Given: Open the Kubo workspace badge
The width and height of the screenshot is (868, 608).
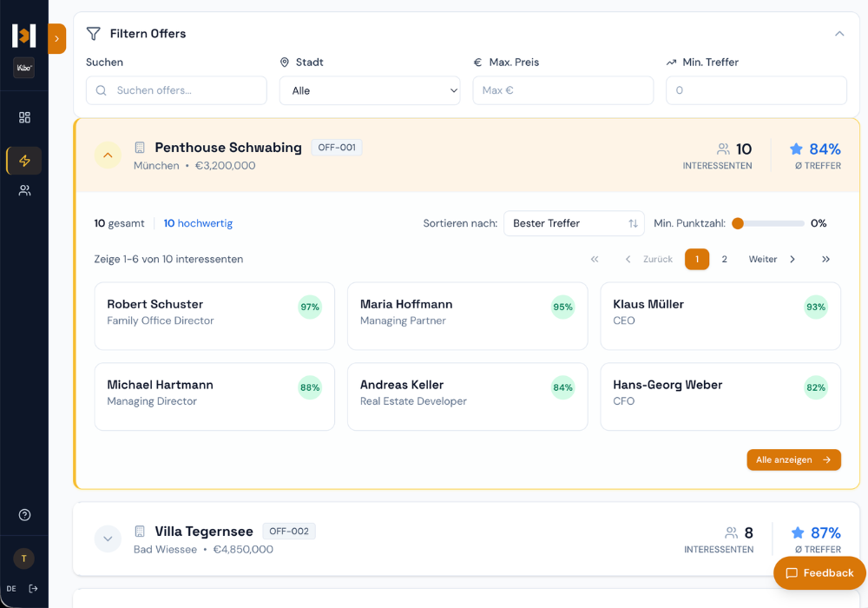Looking at the screenshot, I should [x=23, y=68].
